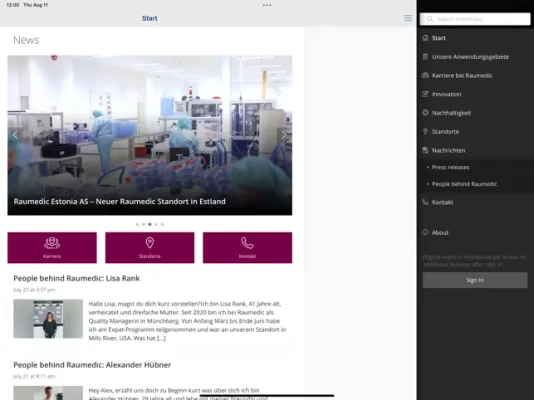Tap the hamburger menu icon
Screen dimensions: 534x400
click(x=408, y=18)
